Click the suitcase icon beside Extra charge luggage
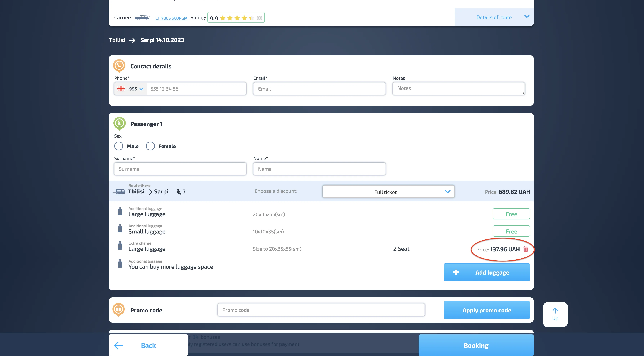The width and height of the screenshot is (644, 356). tap(120, 246)
